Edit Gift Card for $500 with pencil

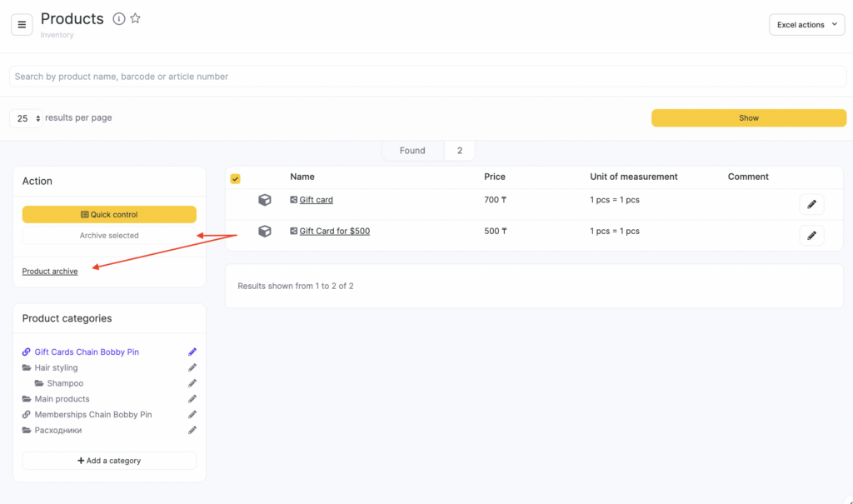pos(811,235)
